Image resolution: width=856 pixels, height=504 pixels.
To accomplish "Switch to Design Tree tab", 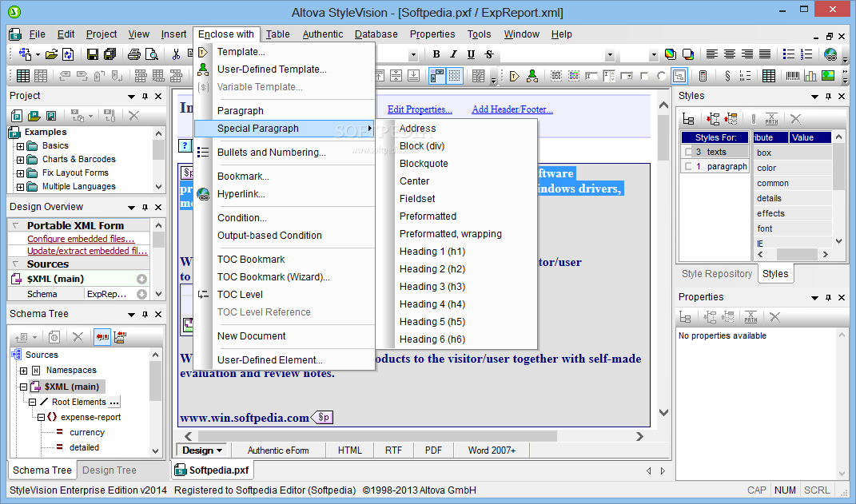I will tap(109, 470).
